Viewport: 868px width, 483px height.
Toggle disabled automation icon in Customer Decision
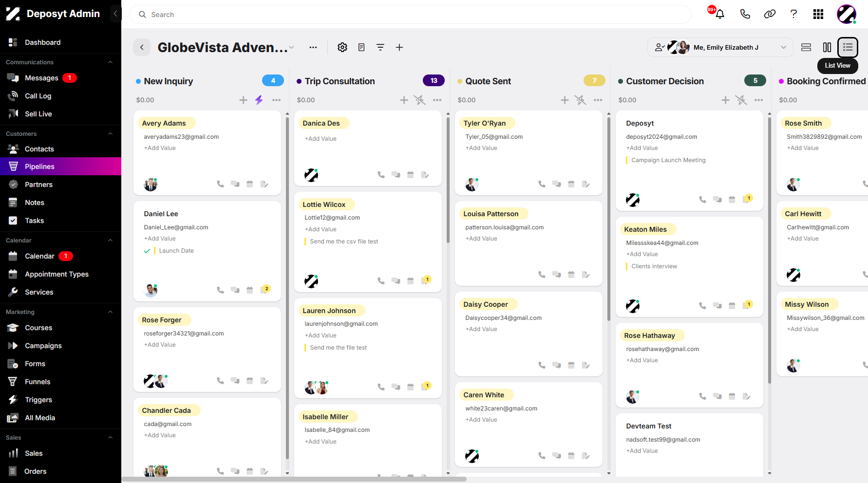[741, 100]
